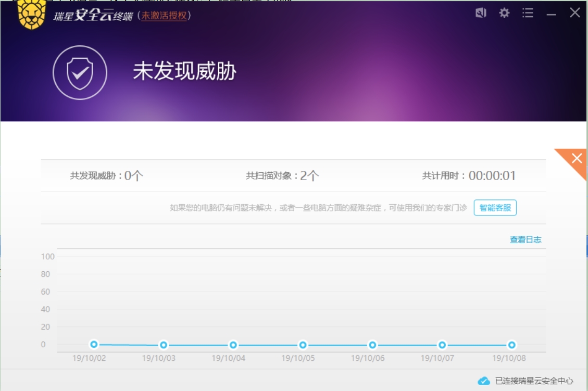The image size is (588, 391).
Task: Select the chart data point for 19/10/02
Action: click(x=94, y=344)
